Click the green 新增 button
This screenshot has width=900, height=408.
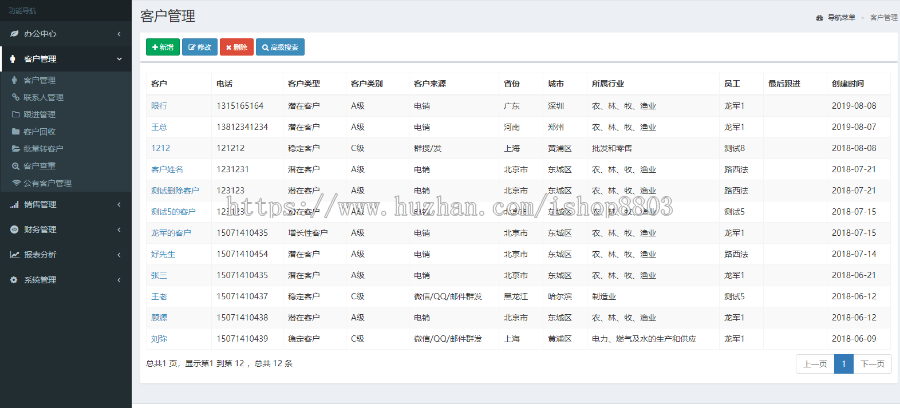point(163,47)
